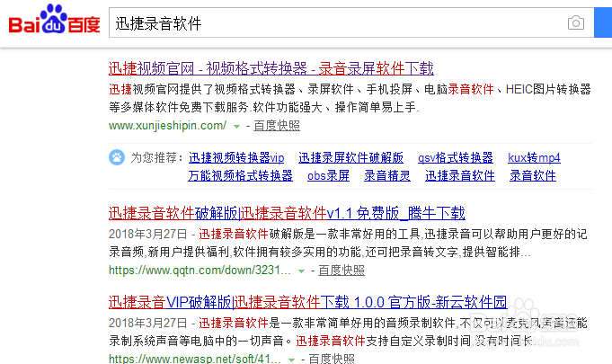This screenshot has height=364, width=612.
Task: Open suggested search 迅捷录音软件 link
Action: coord(460,175)
